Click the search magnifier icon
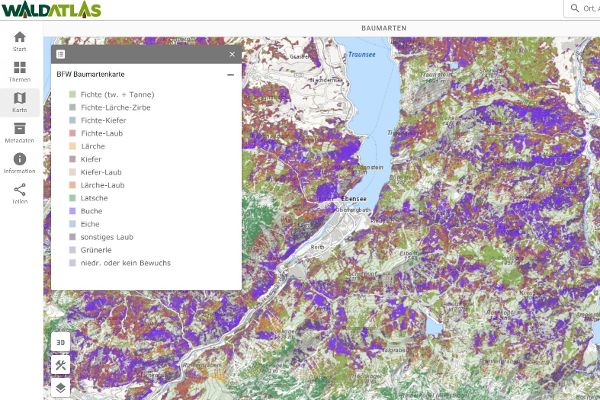 576,9
